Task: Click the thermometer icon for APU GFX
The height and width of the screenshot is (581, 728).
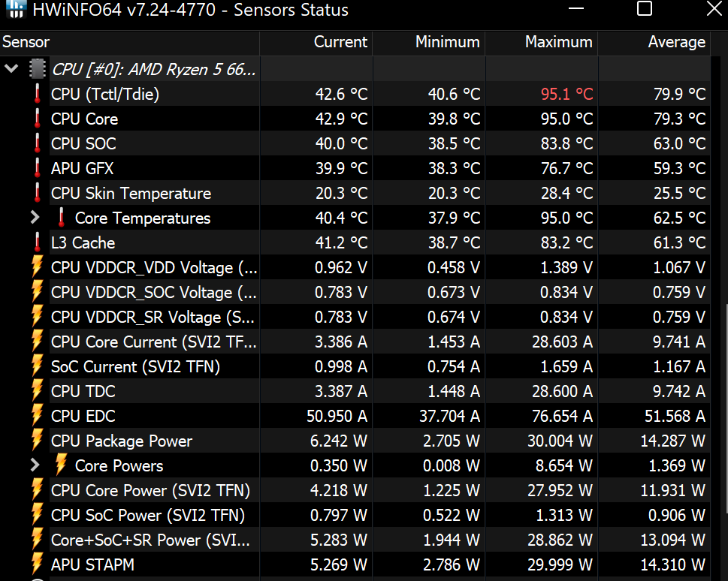Action: (x=37, y=167)
